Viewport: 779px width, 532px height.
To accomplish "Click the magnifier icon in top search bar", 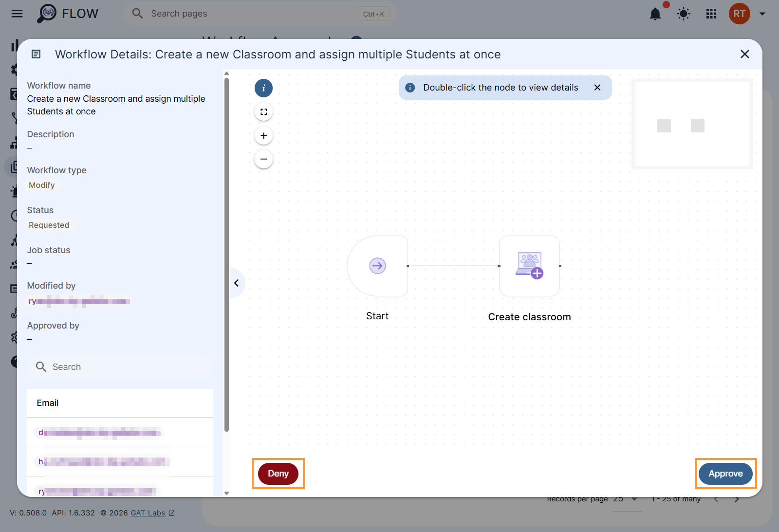I will 138,14.
